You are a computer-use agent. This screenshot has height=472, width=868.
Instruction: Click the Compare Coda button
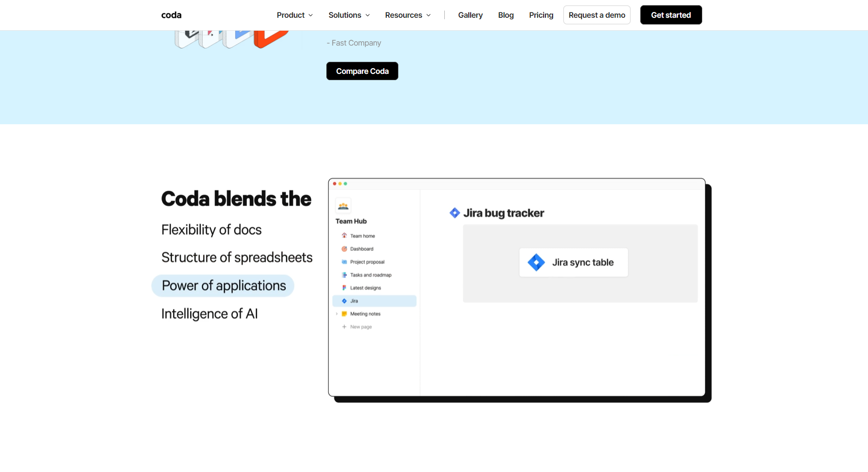[x=362, y=71]
